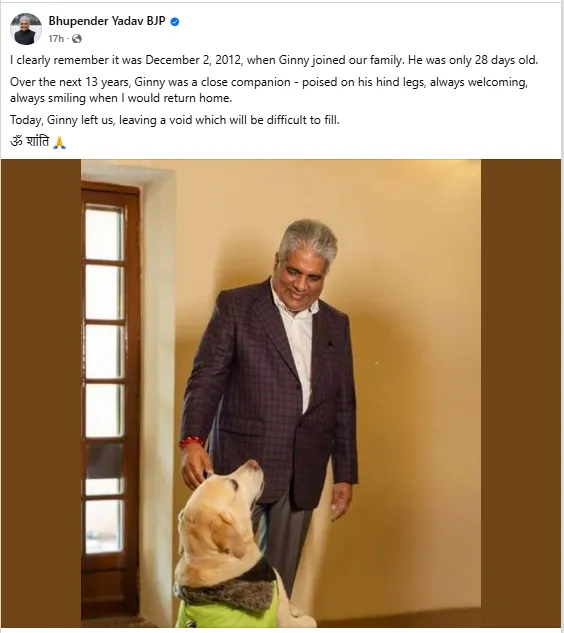Click the folded hands emoji
This screenshot has width=564, height=633.
click(60, 143)
